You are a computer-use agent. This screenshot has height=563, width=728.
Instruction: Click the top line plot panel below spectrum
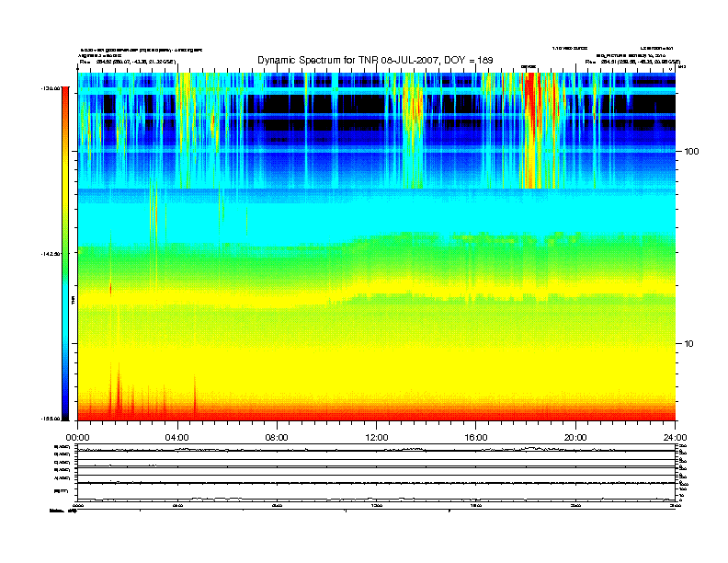376,448
